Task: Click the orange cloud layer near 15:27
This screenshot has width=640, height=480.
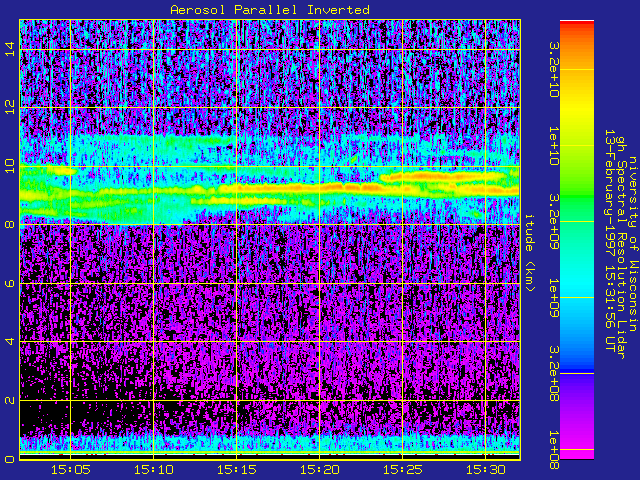Action: [x=443, y=177]
